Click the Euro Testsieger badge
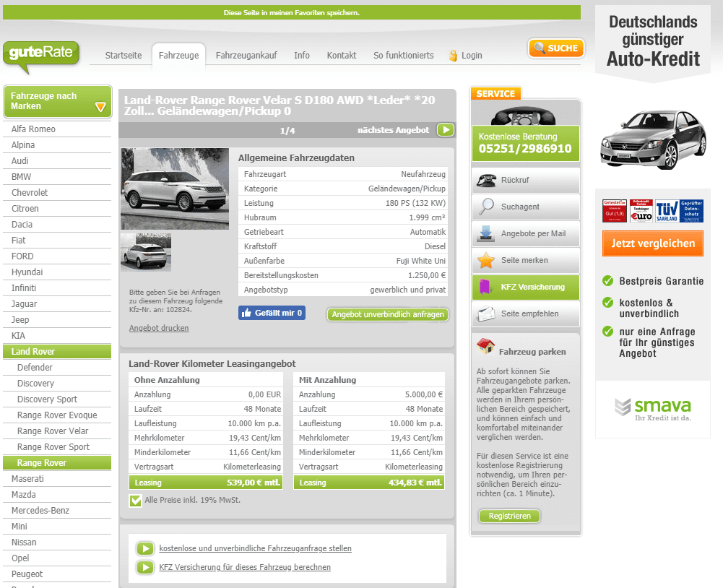This screenshot has height=588, width=723. coord(641,211)
